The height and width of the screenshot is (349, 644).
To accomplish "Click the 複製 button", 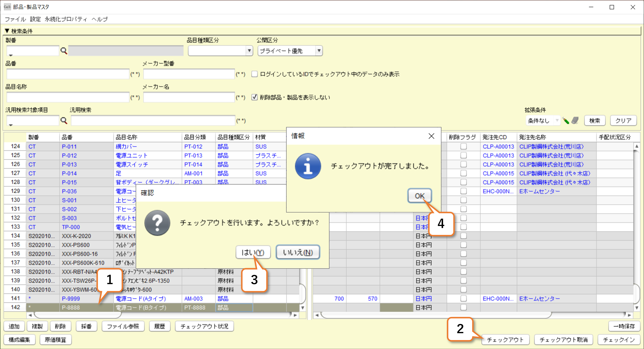I will click(37, 326).
